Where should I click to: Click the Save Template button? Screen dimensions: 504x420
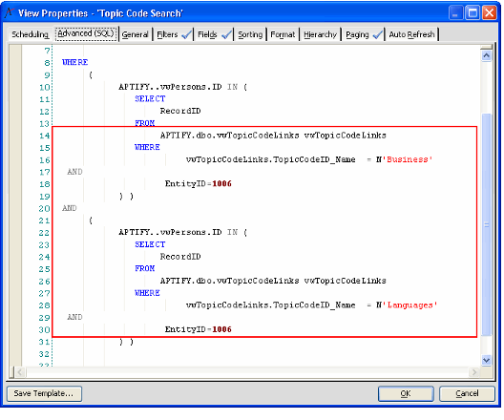click(x=44, y=393)
